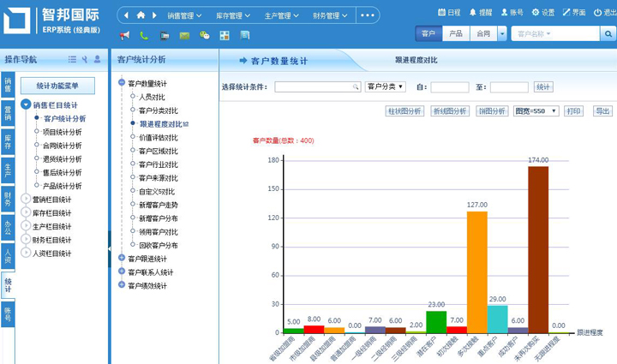The width and height of the screenshot is (617, 364).
Task: Click the 导出 export button
Action: pyautogui.click(x=602, y=111)
